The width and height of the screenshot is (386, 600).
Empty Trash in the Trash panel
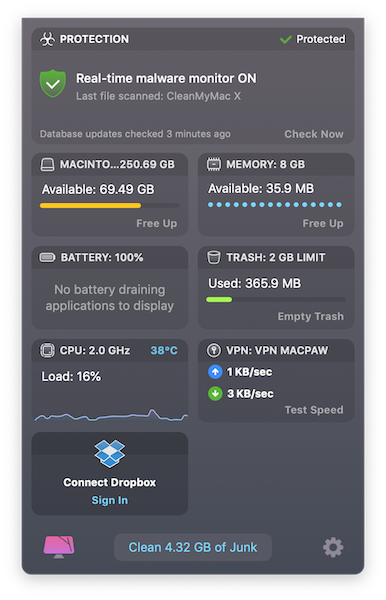point(311,316)
